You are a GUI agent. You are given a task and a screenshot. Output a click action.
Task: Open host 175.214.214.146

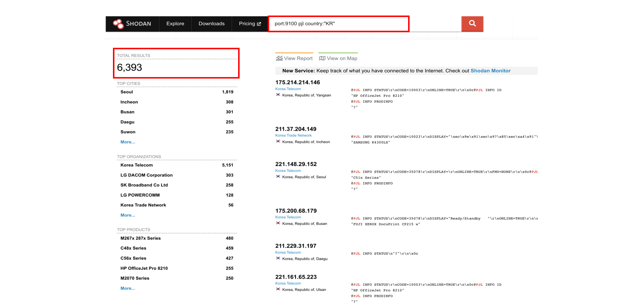coord(298,82)
